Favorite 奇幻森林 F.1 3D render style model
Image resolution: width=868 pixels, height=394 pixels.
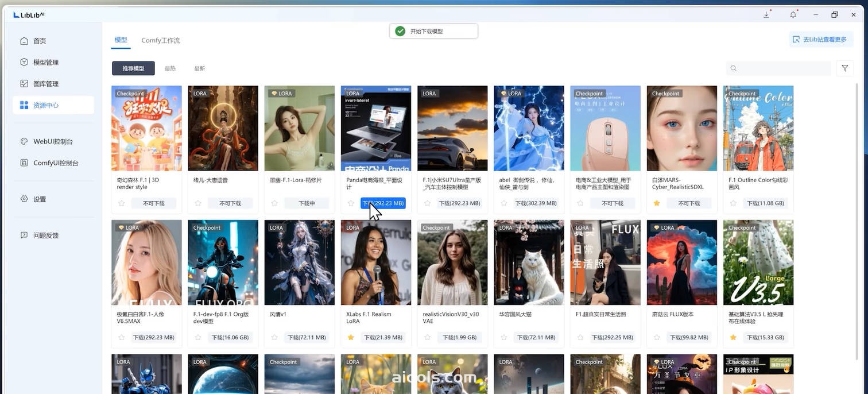coord(121,203)
